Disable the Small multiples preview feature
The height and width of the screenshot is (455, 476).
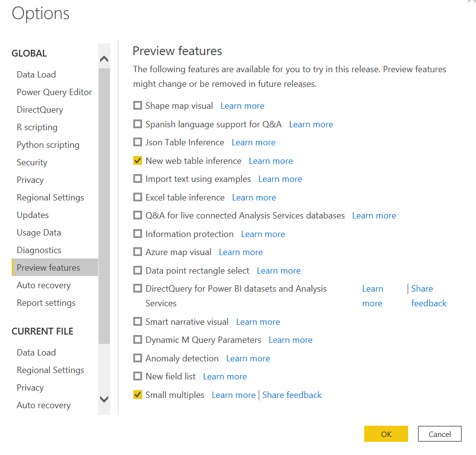[138, 395]
